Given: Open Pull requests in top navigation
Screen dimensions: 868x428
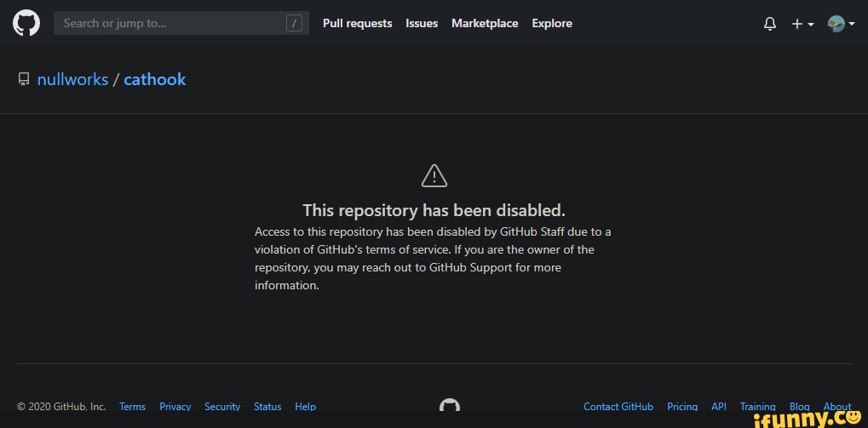Looking at the screenshot, I should (357, 23).
